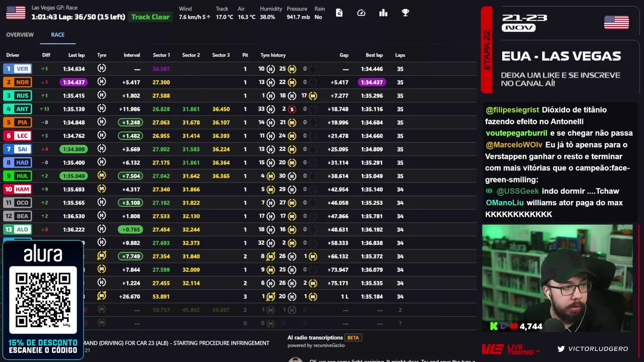
Task: Open the trophy standings icon
Action: (406, 13)
